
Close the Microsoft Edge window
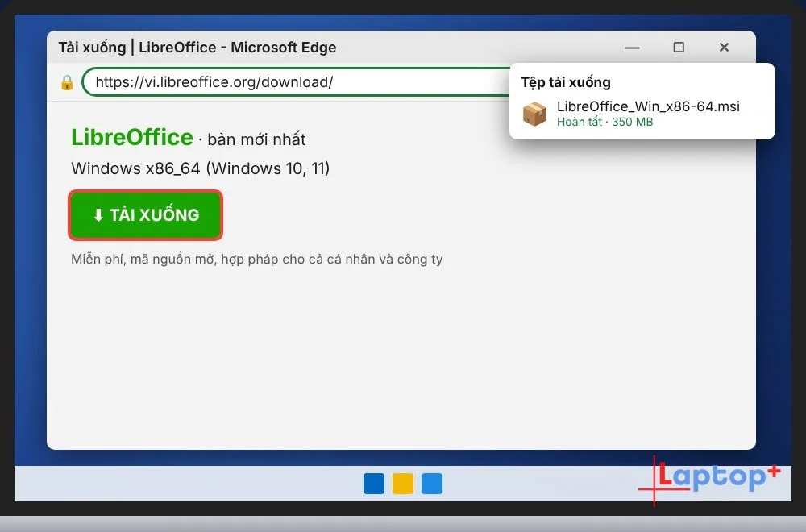pos(724,48)
